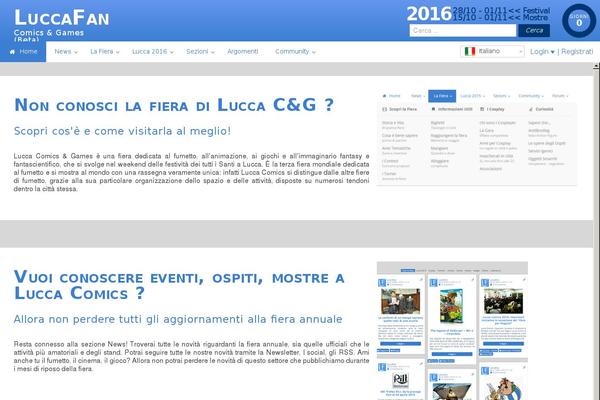
Task: Expand the News menu
Action: pyautogui.click(x=66, y=52)
